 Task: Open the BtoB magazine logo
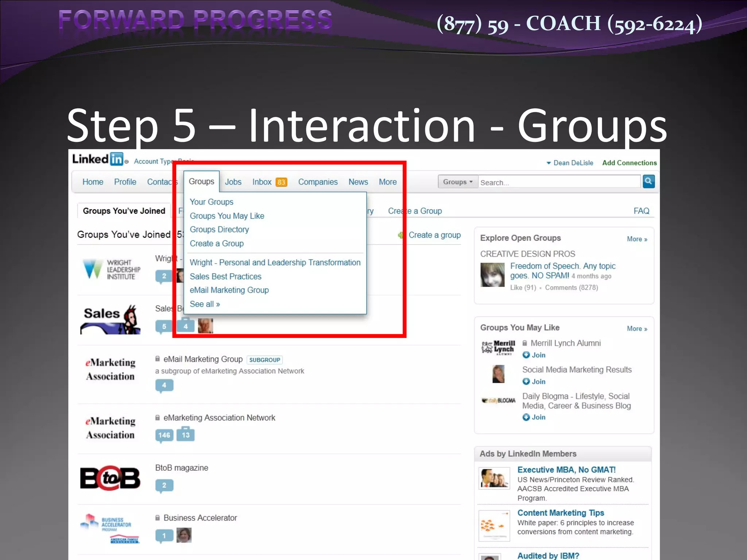110,478
